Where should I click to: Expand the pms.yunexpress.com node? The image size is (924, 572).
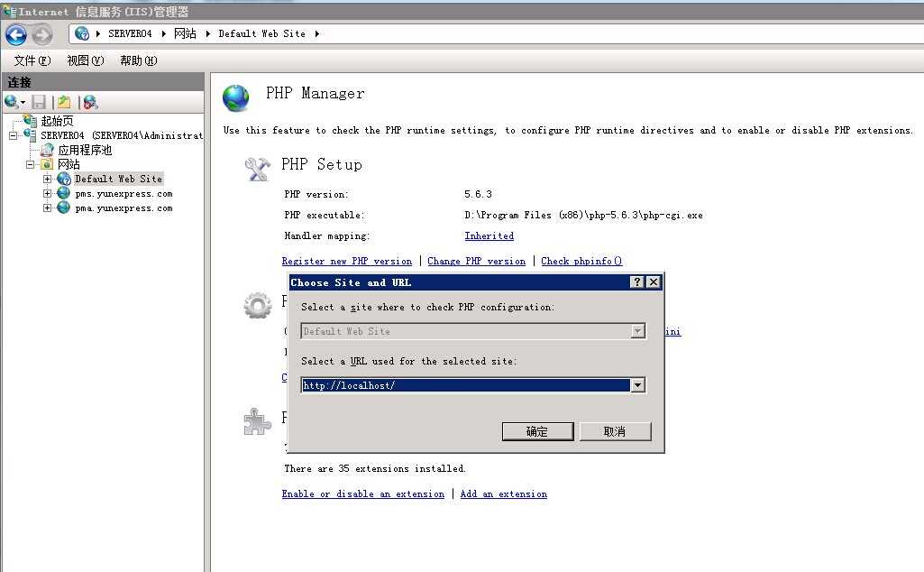click(47, 193)
